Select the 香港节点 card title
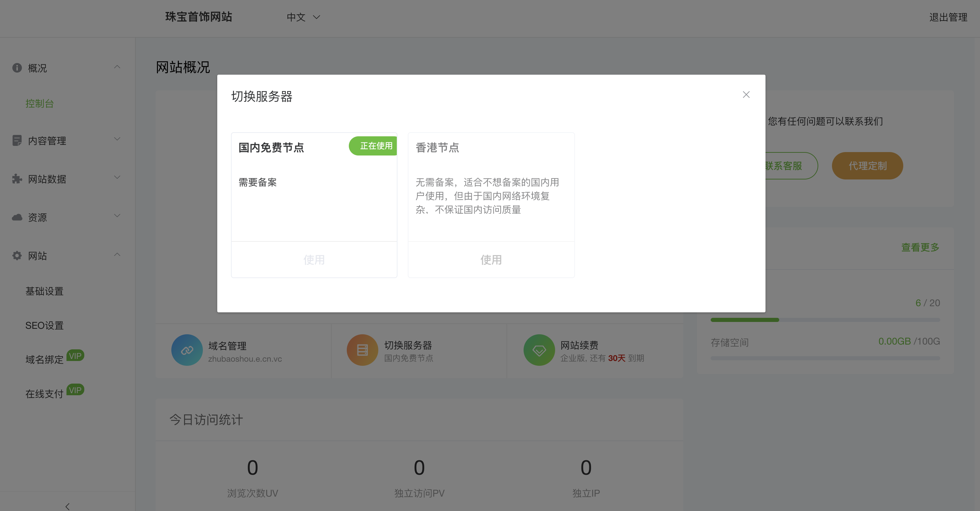 (x=437, y=148)
